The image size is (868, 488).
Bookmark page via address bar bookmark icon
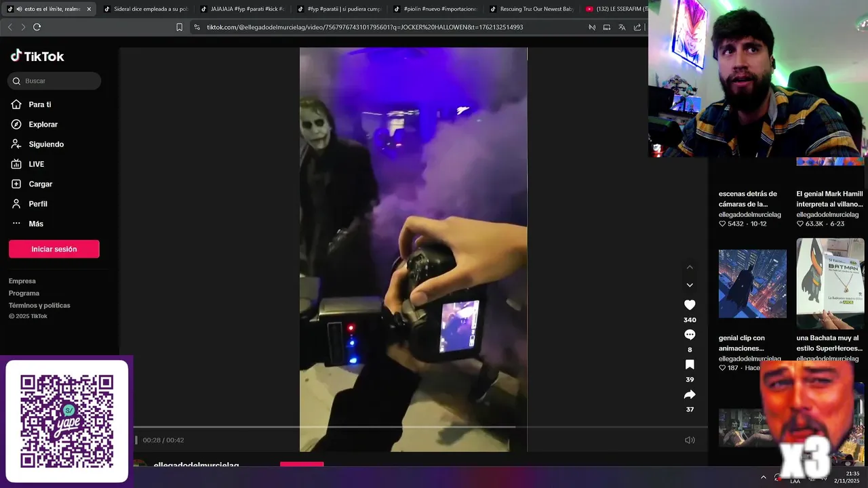179,27
